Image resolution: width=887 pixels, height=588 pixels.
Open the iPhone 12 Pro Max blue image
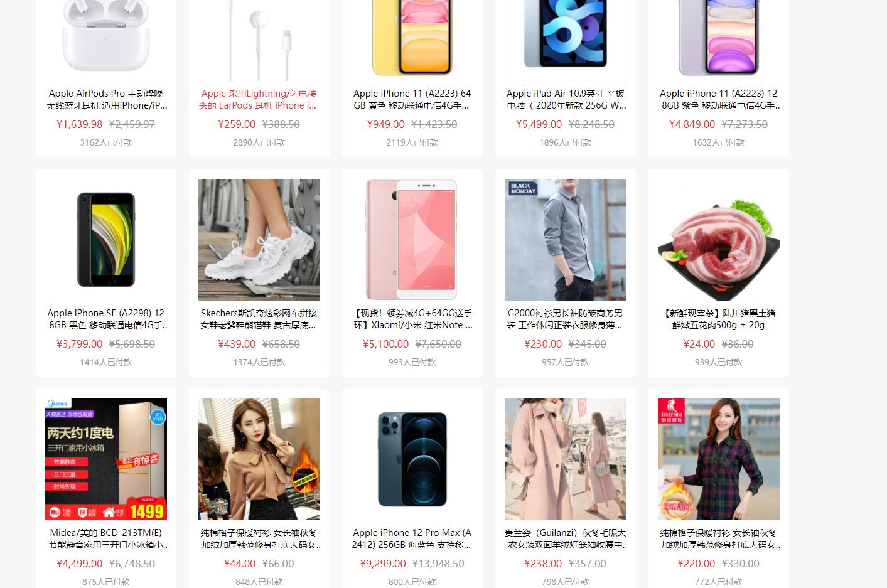pyautogui.click(x=412, y=459)
